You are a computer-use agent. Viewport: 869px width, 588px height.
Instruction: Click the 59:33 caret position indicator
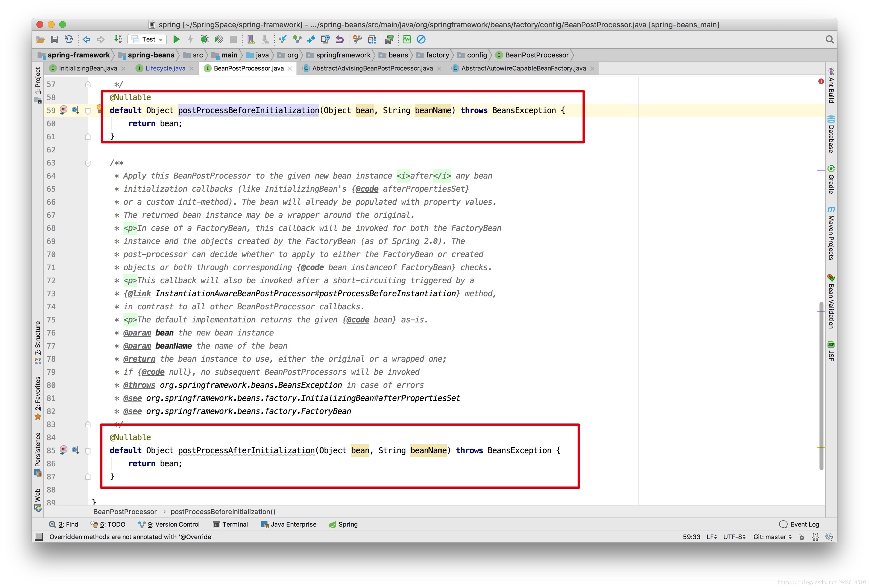(691, 537)
